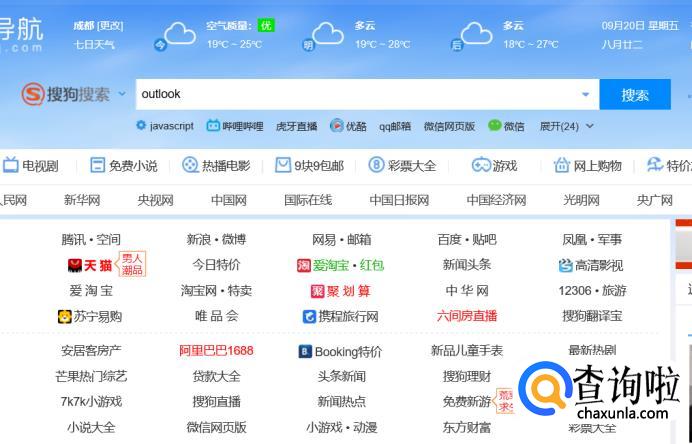This screenshot has height=444, width=692.
Task: Open search engine selector arrow beside 搜狗搜索
Action: coord(122,94)
